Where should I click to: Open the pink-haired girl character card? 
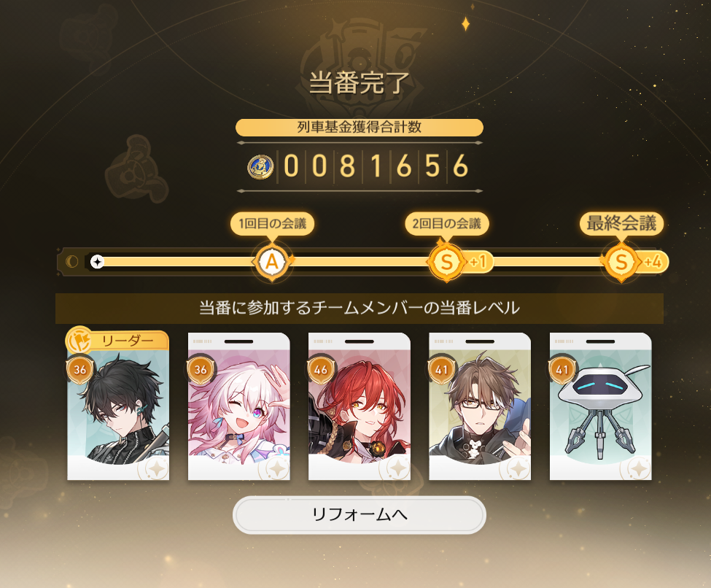point(239,406)
